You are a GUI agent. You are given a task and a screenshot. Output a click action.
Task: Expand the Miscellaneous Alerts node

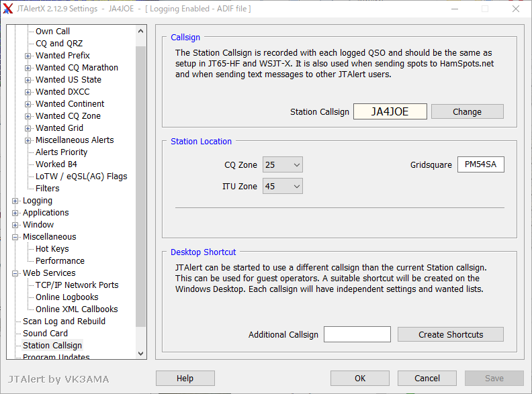(28, 141)
